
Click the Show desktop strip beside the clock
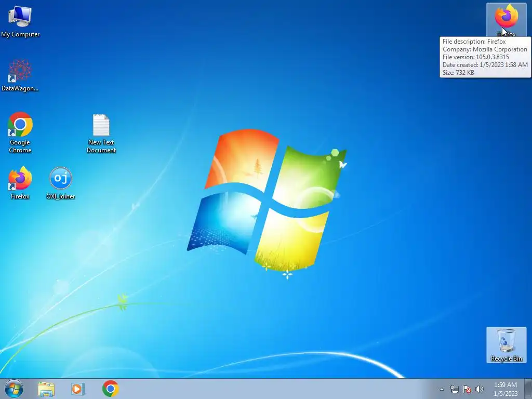click(x=528, y=389)
